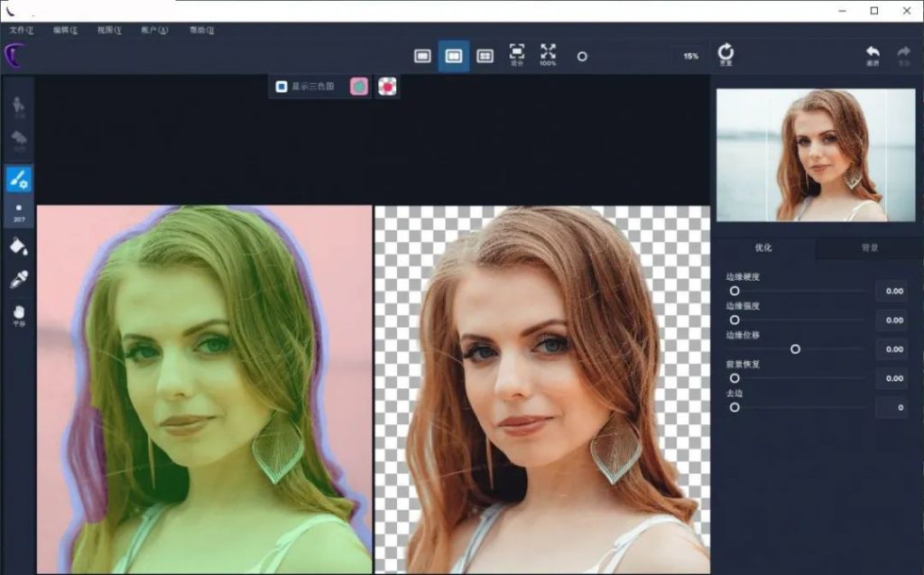Viewport: 924px width, 575px height.
Task: Switch to four-pane grid view layout
Action: tap(485, 56)
